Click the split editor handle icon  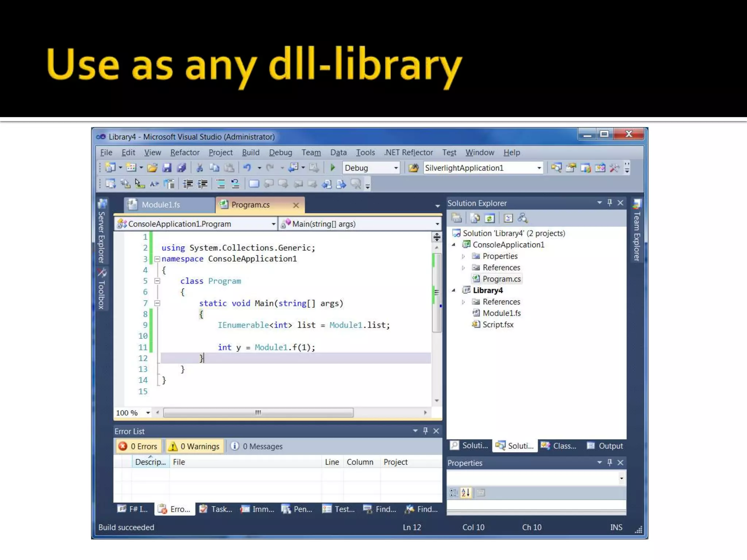tap(437, 237)
